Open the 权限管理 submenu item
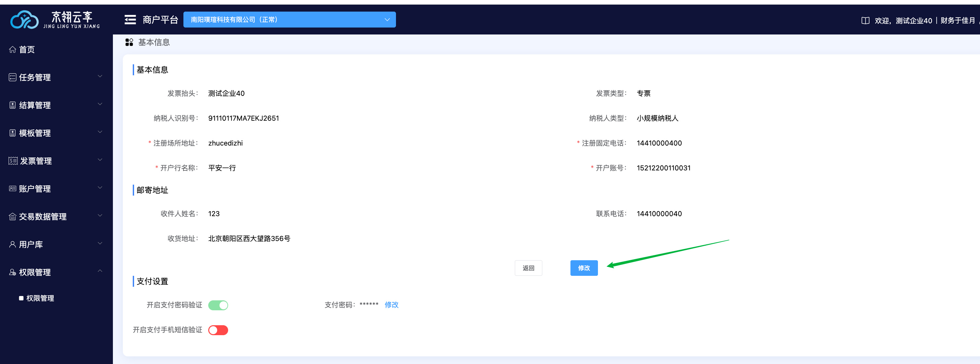 [40, 298]
